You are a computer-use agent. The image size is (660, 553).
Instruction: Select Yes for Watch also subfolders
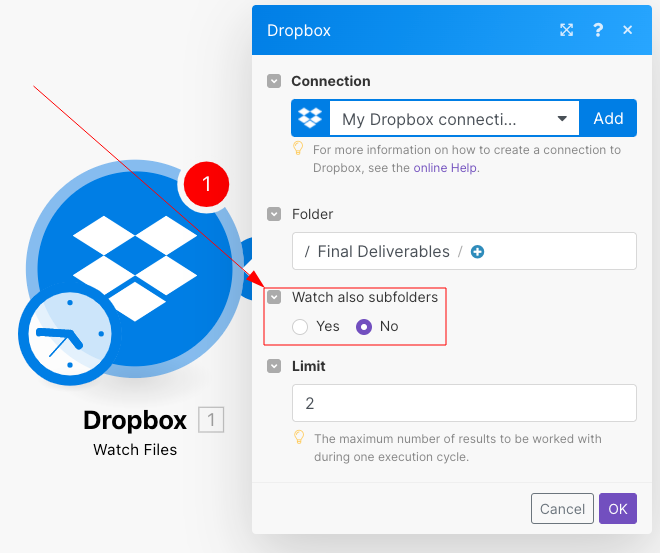pos(300,327)
